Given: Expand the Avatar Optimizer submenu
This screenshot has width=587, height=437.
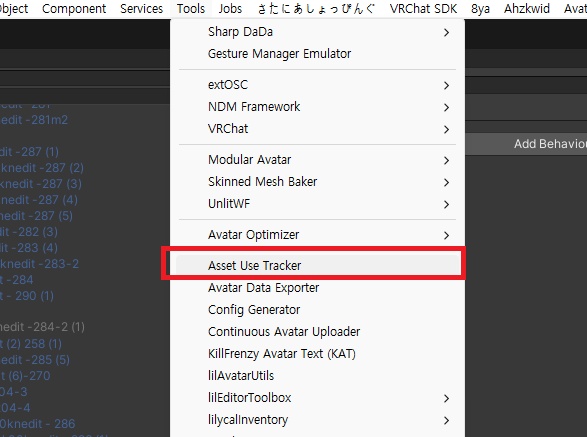Looking at the screenshot, I should coord(317,235).
